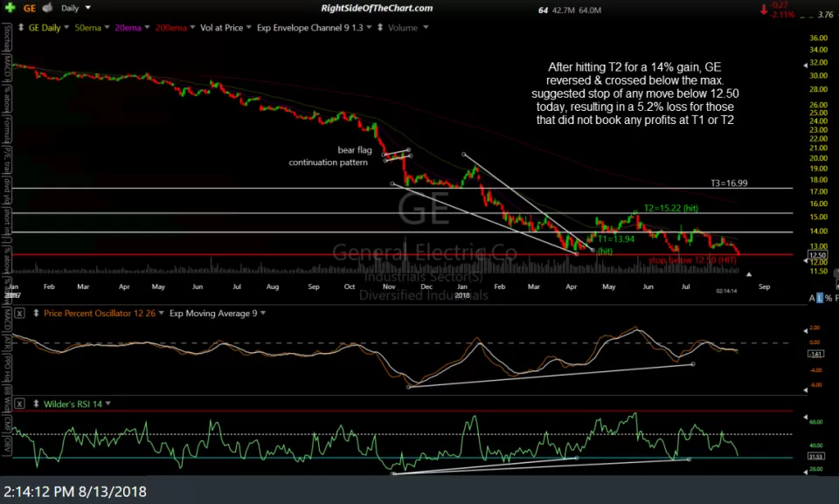
Task: Click reorder arrows beside Wilder's RSI
Action: click(36, 404)
